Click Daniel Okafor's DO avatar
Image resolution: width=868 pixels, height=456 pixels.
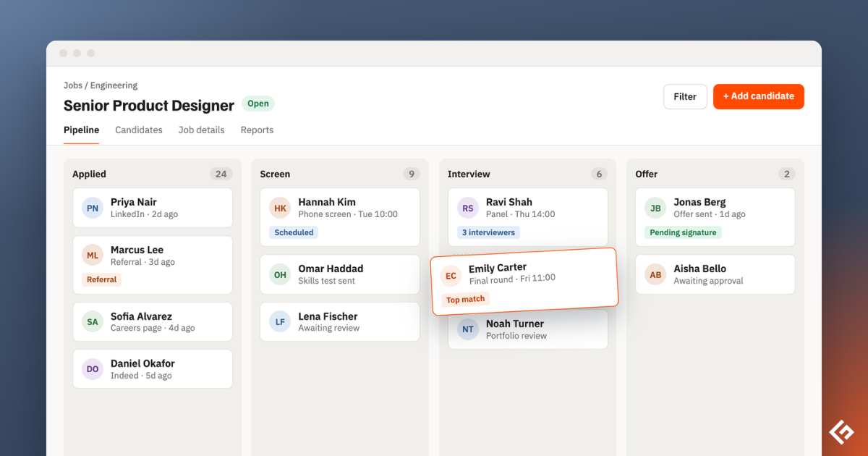93,369
